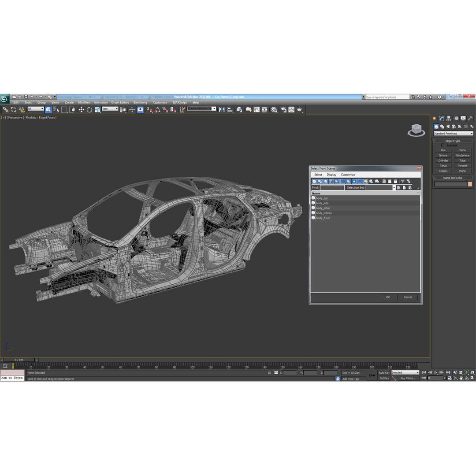Open the Display menu in Select From Scene

pos(331,175)
